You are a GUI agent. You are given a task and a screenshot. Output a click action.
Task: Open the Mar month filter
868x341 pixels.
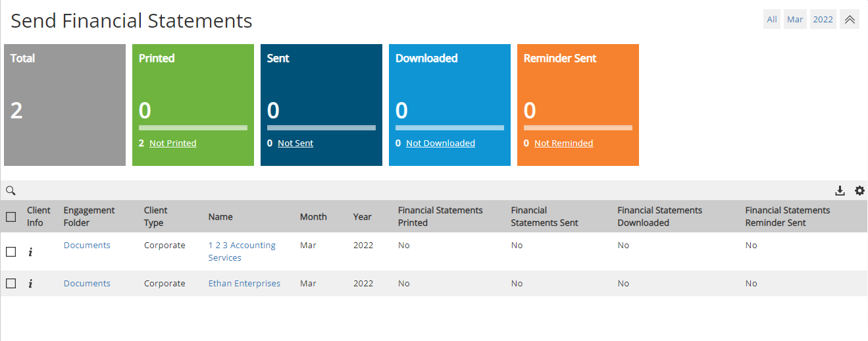tap(795, 19)
